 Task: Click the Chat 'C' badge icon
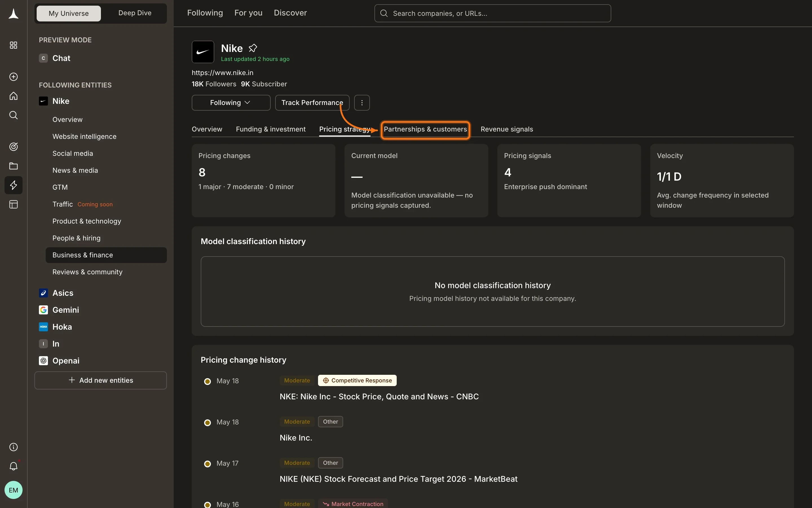point(43,58)
